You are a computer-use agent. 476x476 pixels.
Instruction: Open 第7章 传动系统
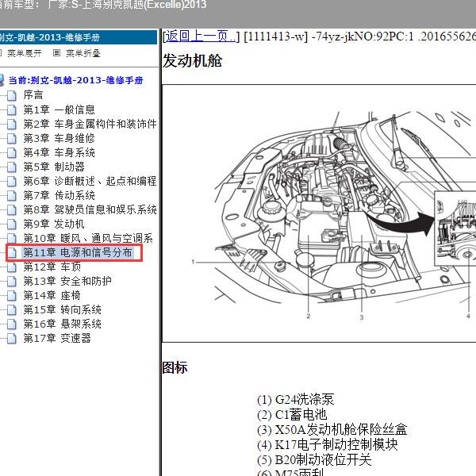tap(59, 195)
